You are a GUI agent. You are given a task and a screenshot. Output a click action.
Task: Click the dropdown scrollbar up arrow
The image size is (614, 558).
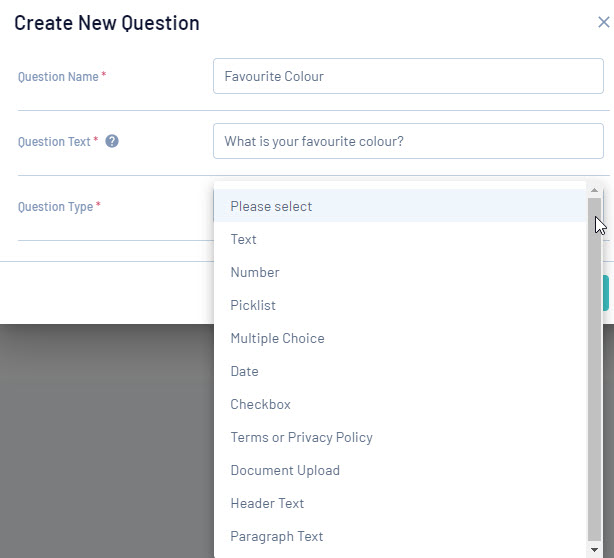pos(595,190)
